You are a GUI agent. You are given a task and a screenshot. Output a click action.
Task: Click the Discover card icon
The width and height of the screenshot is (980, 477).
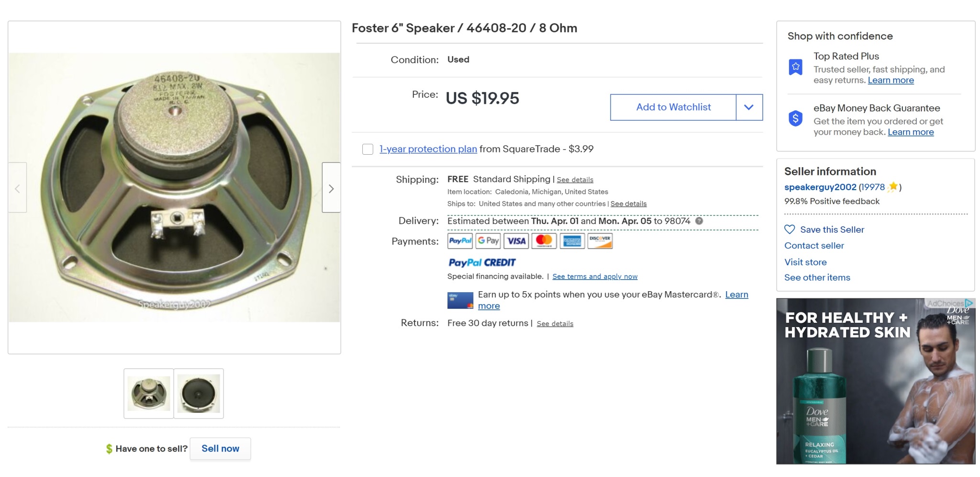[x=600, y=241]
